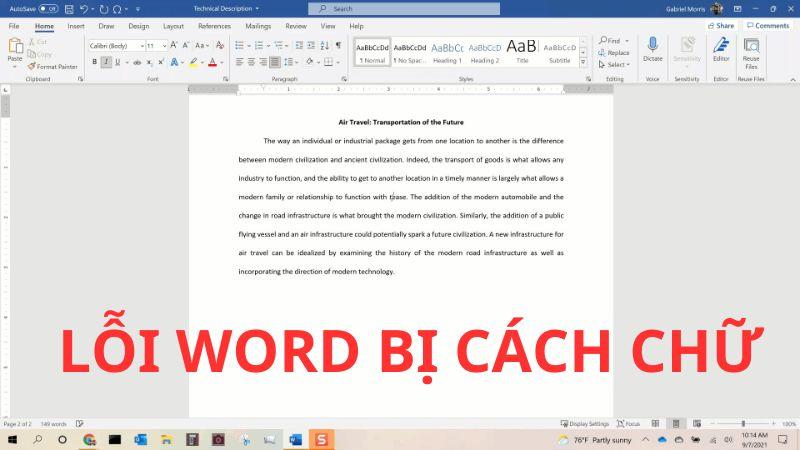The width and height of the screenshot is (800, 450).
Task: Switch to the Layout tab
Action: [173, 26]
